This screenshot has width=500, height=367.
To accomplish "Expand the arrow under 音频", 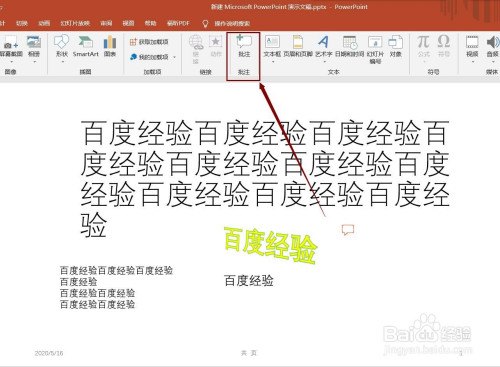I will point(493,62).
